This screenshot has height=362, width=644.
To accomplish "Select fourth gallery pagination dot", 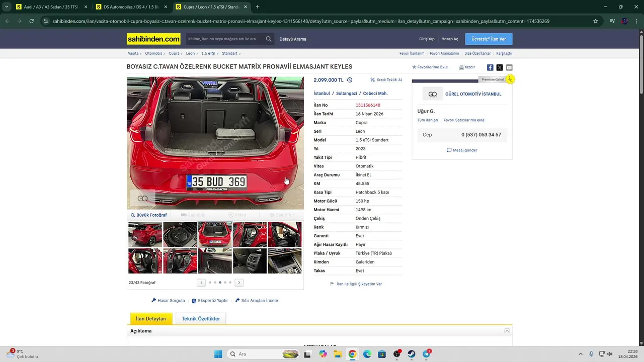I will pos(225,283).
